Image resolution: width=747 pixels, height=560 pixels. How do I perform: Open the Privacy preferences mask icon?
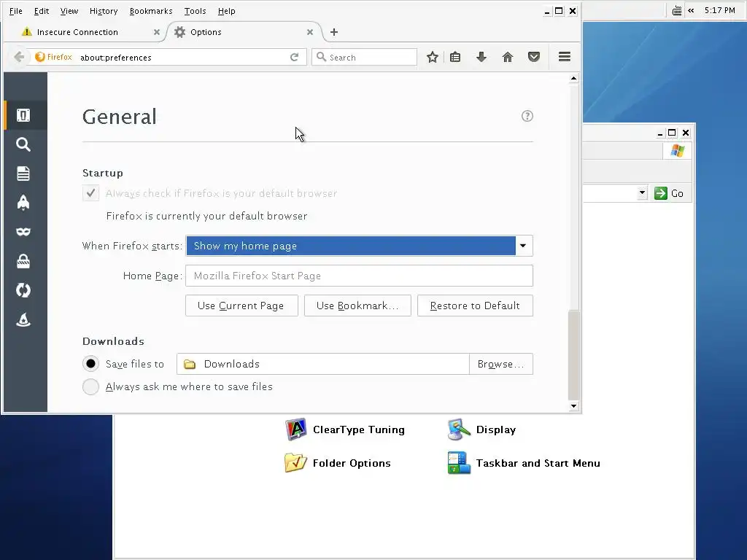[23, 232]
